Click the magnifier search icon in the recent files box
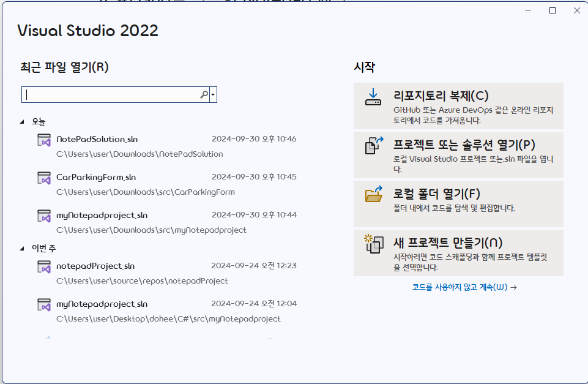Viewport: 588px width, 384px height. coord(204,94)
